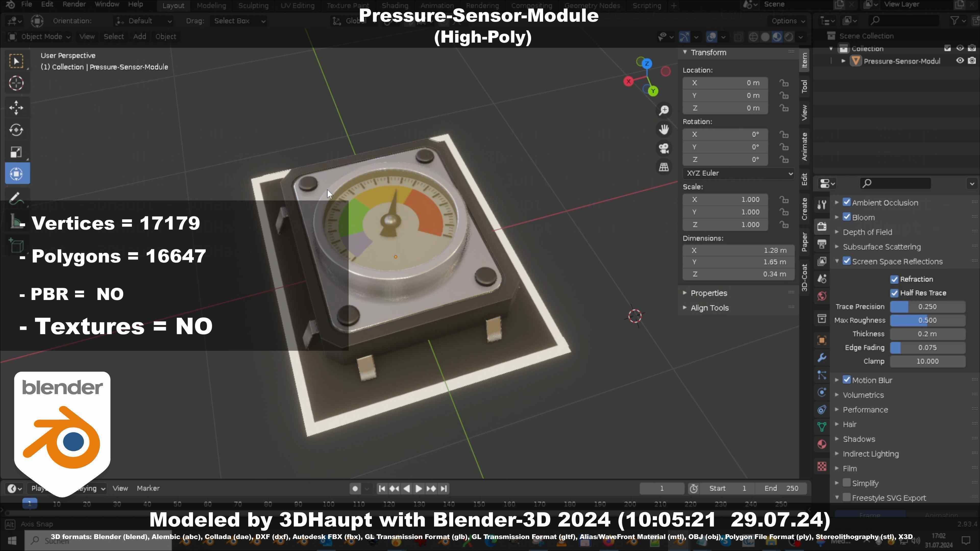980x551 pixels.
Task: Open the timeline Marker menu
Action: (148, 489)
